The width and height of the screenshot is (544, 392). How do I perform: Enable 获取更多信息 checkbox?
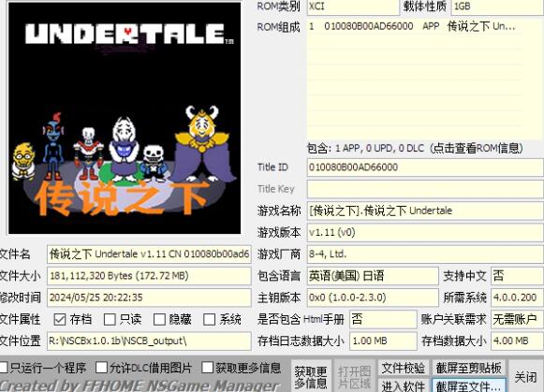[x=208, y=368]
